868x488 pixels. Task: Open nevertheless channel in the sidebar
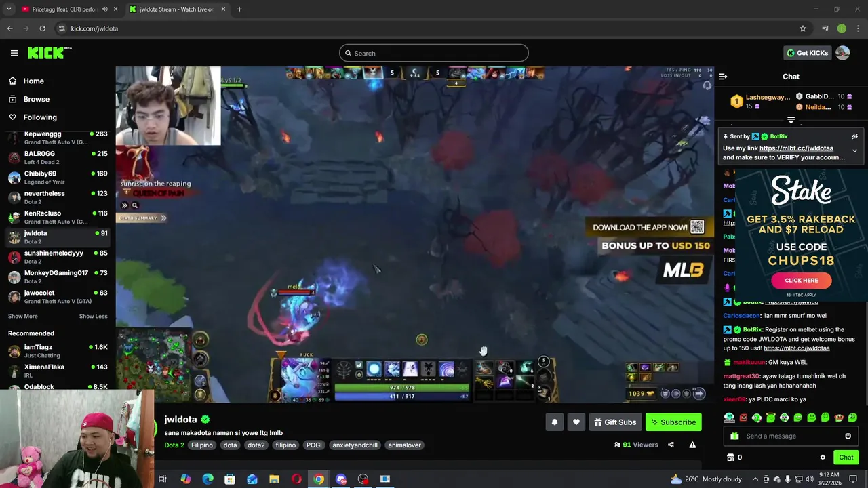(58, 197)
